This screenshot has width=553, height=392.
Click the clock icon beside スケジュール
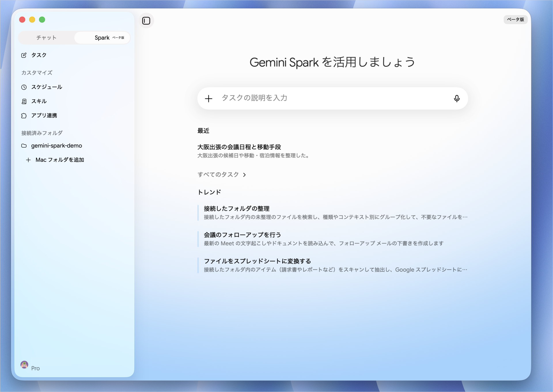click(24, 87)
